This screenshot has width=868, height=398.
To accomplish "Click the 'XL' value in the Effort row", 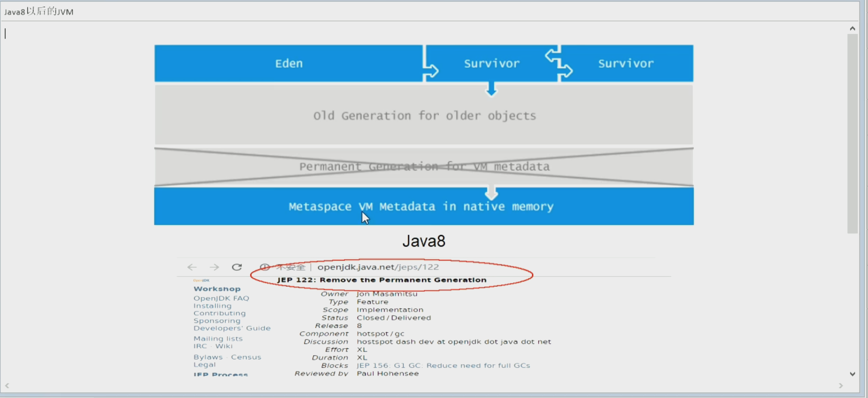I will click(362, 350).
